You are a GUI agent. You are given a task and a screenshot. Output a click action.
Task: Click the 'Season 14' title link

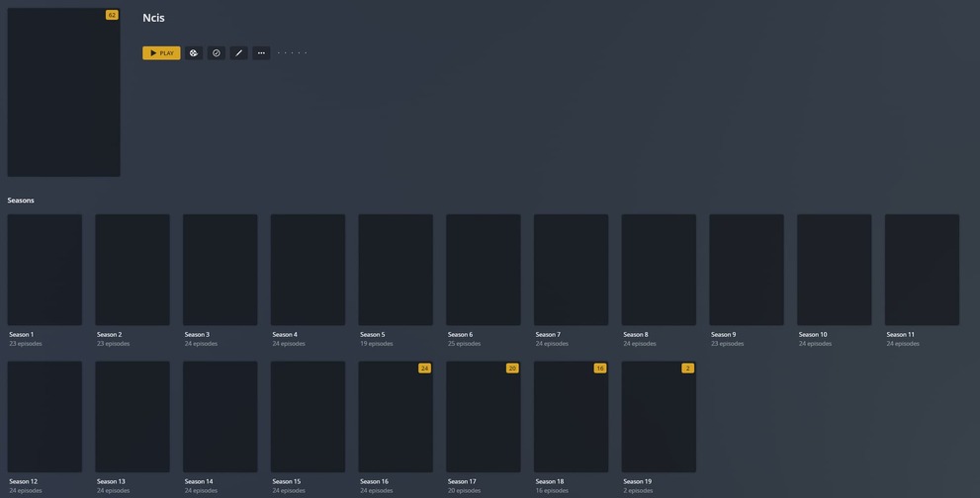(x=199, y=481)
